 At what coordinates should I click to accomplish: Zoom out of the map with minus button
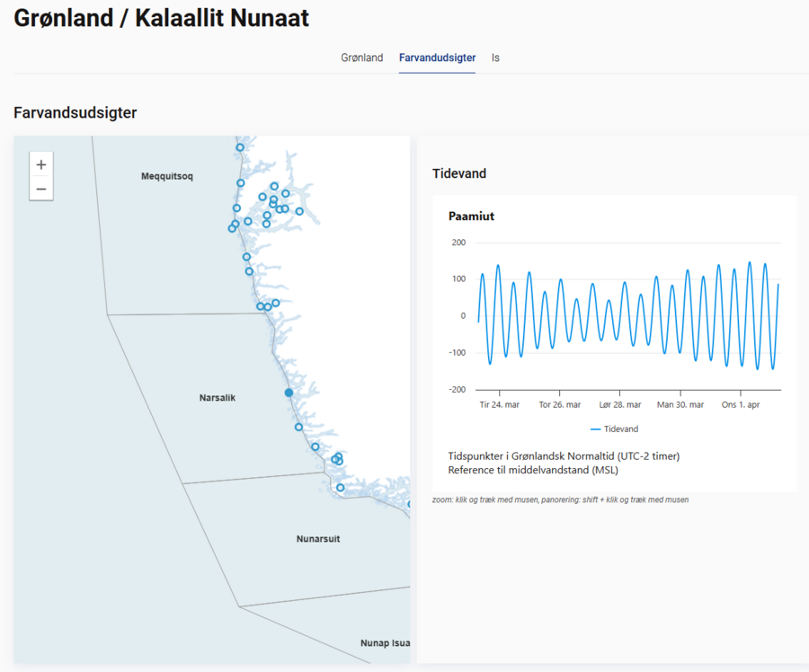pyautogui.click(x=41, y=189)
